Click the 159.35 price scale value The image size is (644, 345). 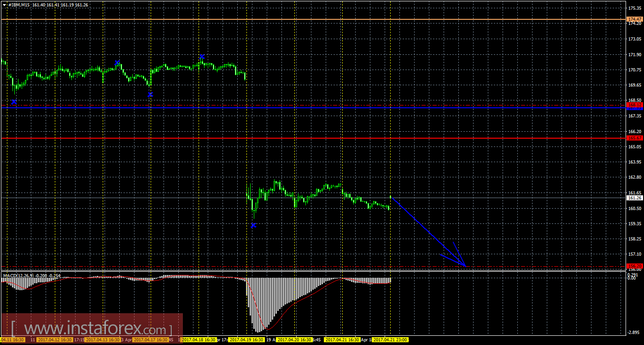[x=634, y=223]
